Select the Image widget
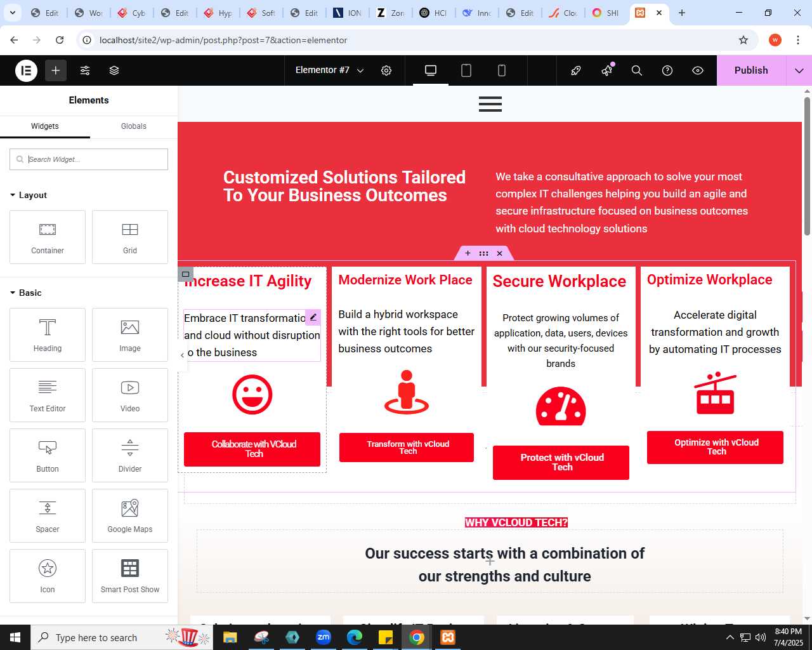This screenshot has height=650, width=812. coord(130,335)
